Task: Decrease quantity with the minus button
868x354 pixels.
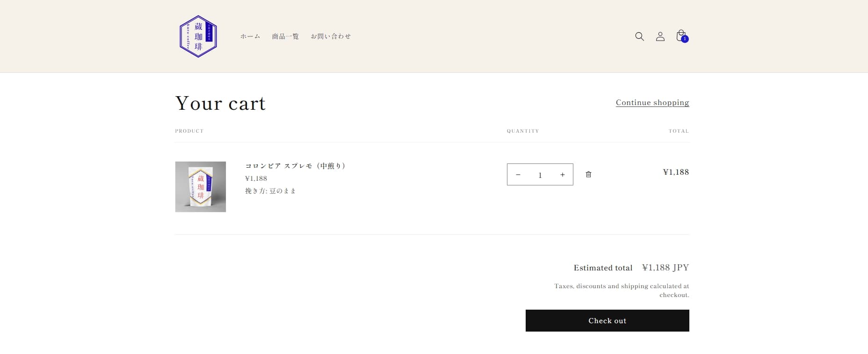Action: tap(518, 175)
